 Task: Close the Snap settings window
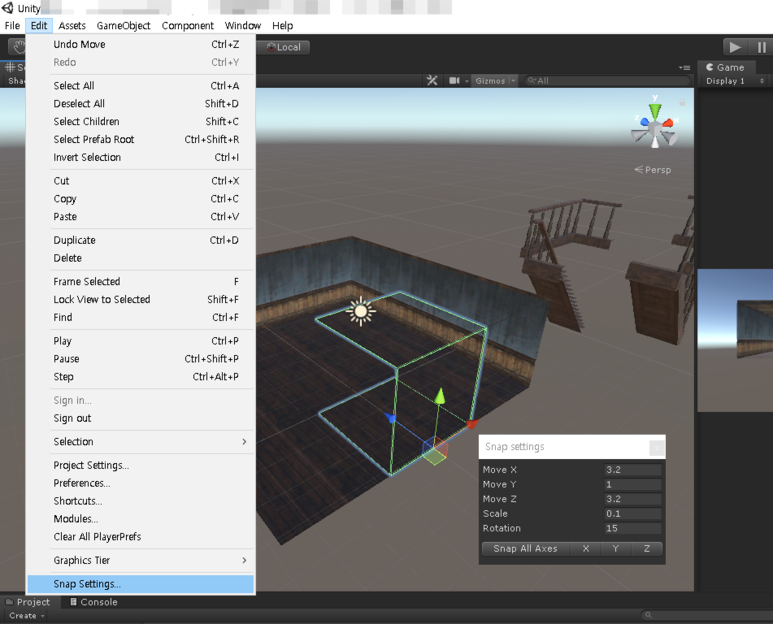(x=656, y=448)
